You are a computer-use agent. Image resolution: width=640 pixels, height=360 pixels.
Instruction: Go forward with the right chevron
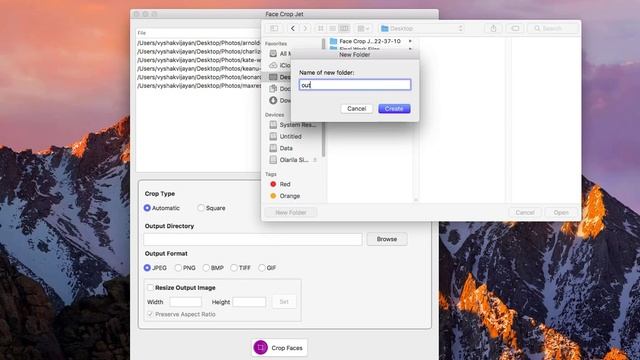pyautogui.click(x=305, y=28)
